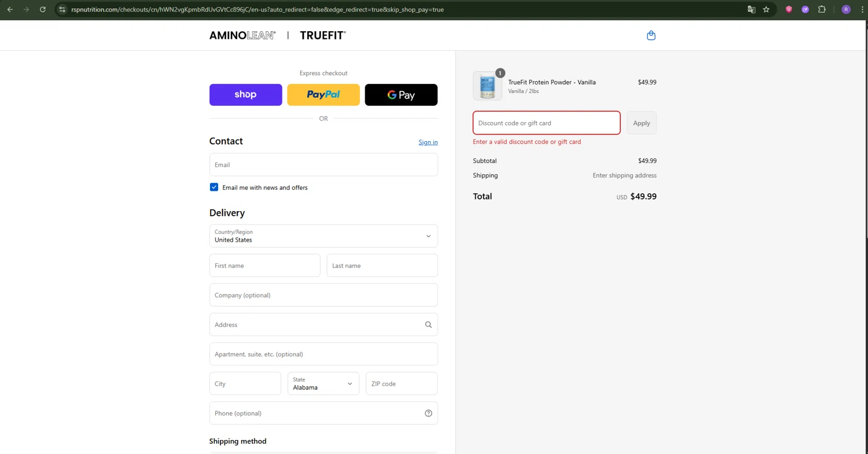Viewport: 868px width, 454px height.
Task: Open the State dropdown showing Alabama
Action: pos(323,383)
